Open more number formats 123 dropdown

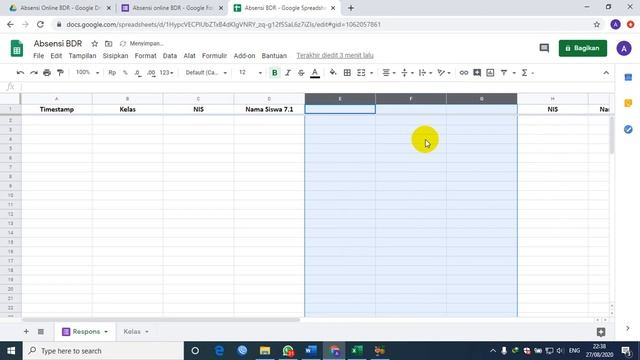pos(167,73)
